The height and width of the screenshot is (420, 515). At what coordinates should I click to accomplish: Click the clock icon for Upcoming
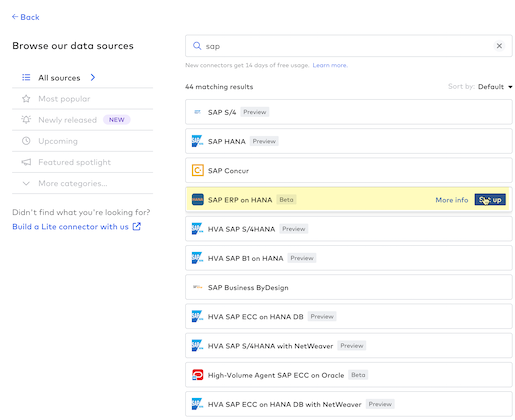point(26,141)
